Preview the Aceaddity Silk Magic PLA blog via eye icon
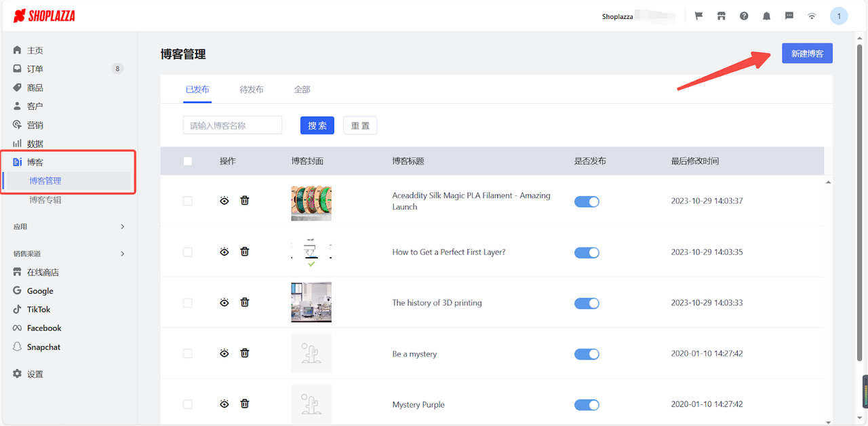Viewport: 868px width, 426px height. pos(224,201)
